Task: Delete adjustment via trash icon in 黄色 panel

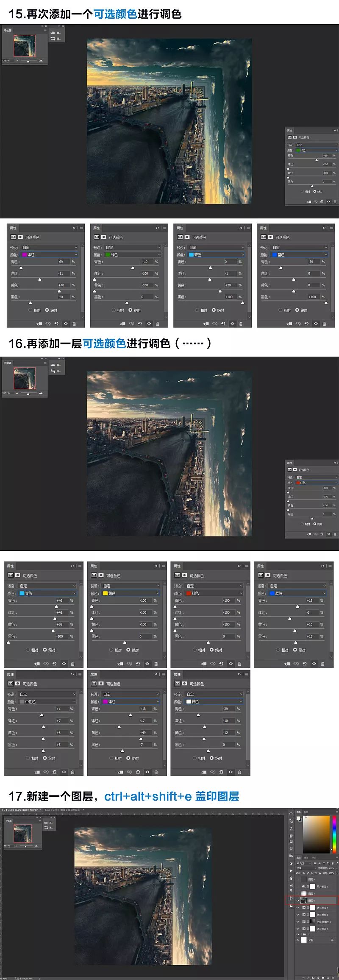Action: tap(156, 664)
